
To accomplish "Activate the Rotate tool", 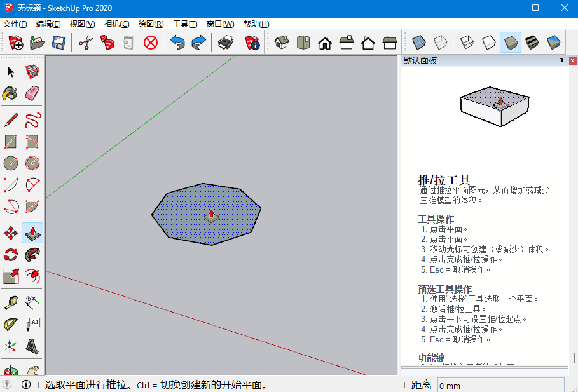I will pyautogui.click(x=11, y=255).
